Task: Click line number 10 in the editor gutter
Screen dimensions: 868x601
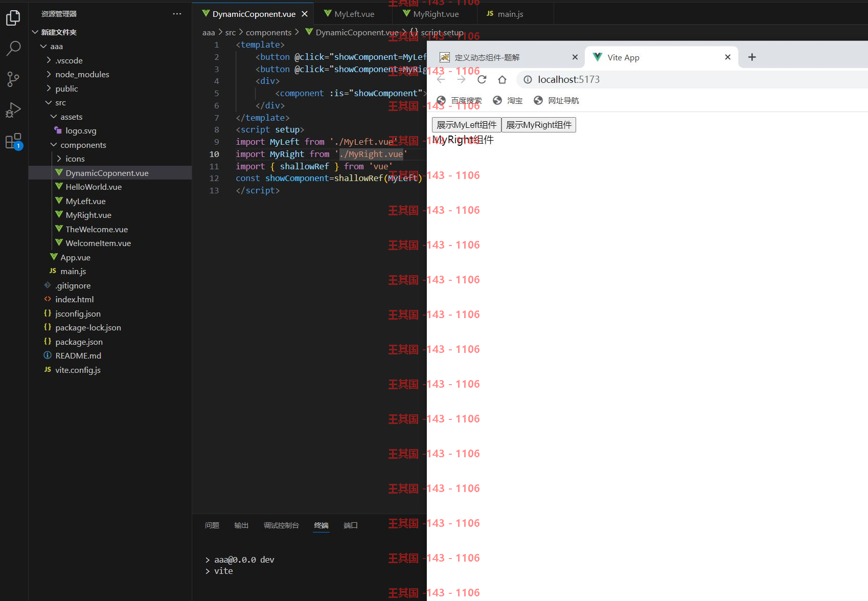Action: (x=214, y=154)
